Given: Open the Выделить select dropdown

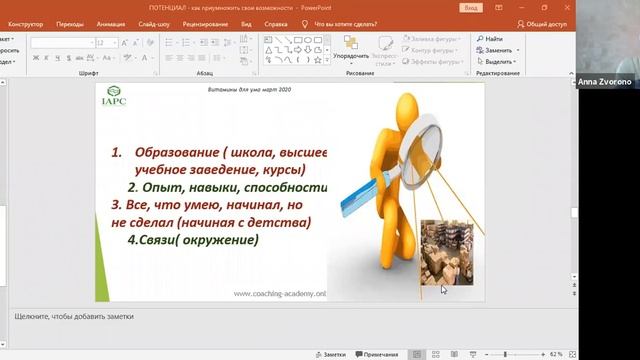Looking at the screenshot, I should [496, 62].
